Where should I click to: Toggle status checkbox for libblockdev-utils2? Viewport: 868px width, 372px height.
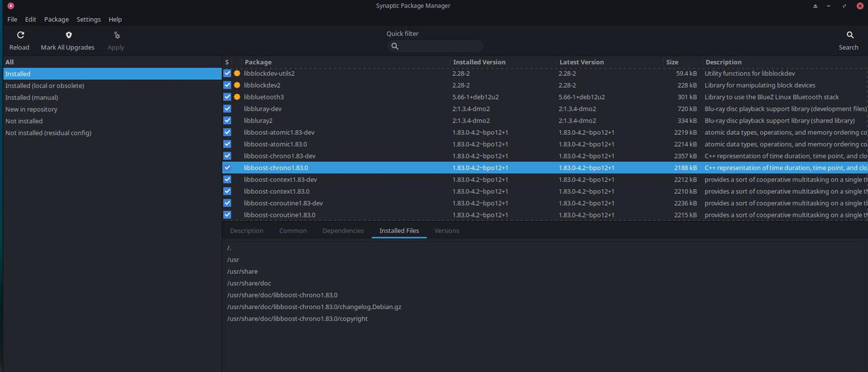pyautogui.click(x=227, y=73)
